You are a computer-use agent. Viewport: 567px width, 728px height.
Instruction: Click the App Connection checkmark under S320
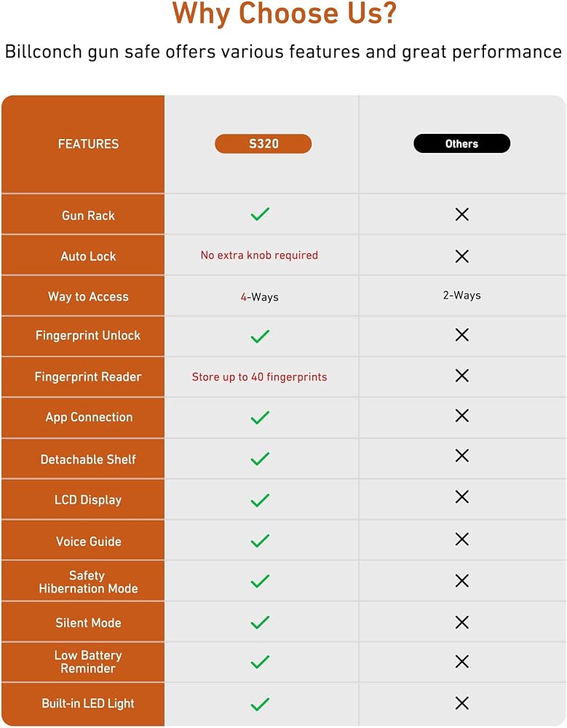click(x=260, y=417)
